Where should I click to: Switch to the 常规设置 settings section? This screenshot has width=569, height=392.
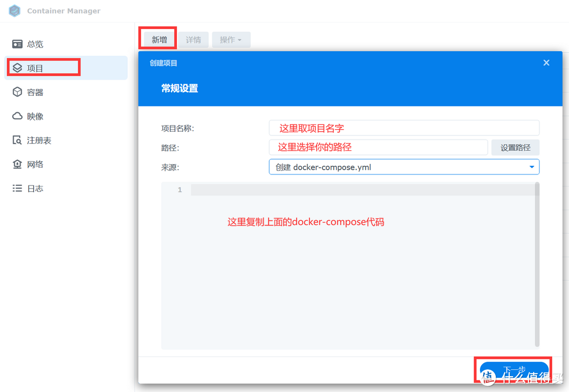(181, 87)
